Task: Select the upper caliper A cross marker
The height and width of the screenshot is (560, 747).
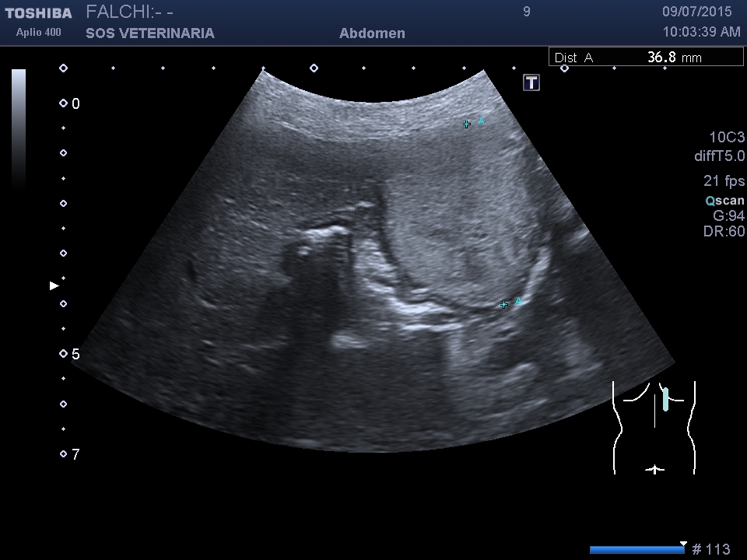Action: point(467,124)
